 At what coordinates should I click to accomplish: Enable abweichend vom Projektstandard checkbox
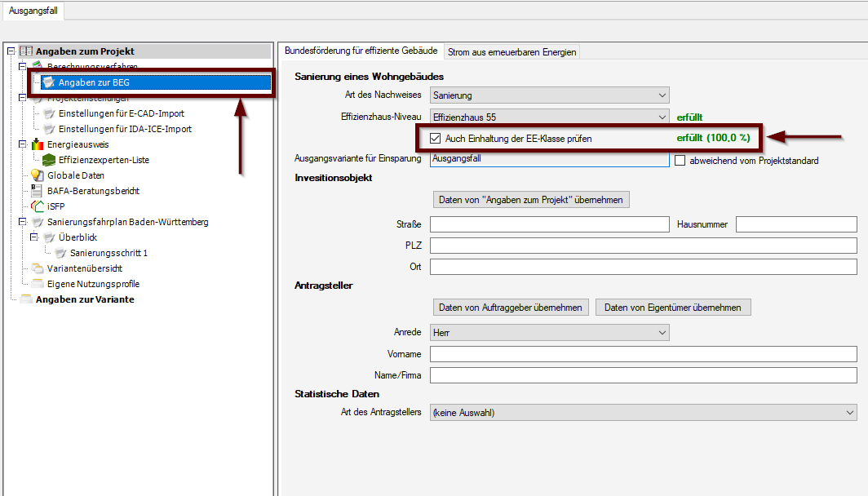[x=681, y=161]
